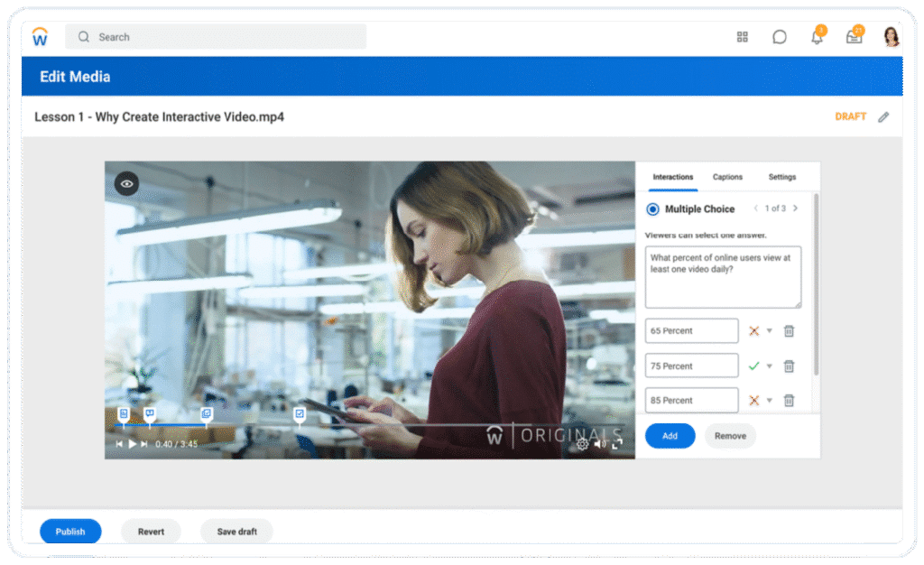
Task: Delete the 65 Percent answer
Action: tap(789, 331)
